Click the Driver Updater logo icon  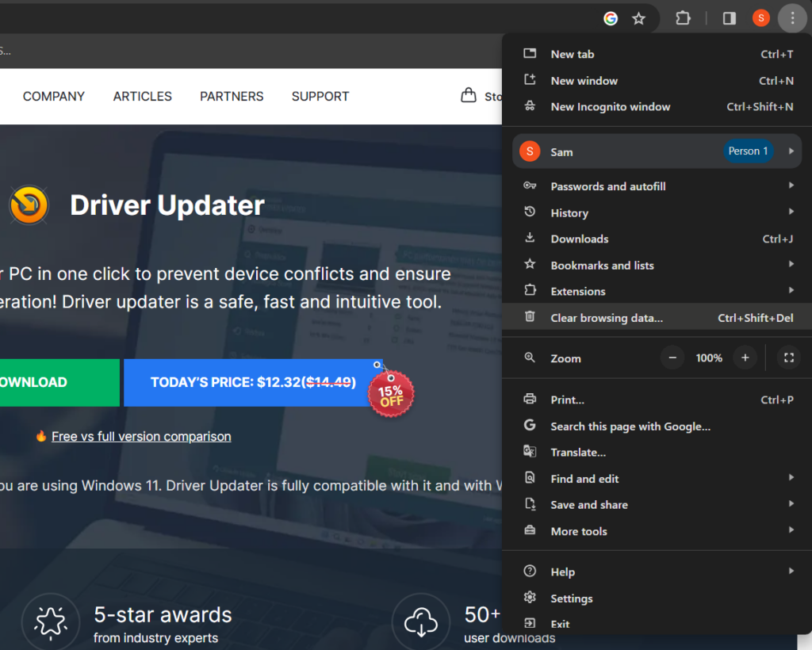[29, 205]
